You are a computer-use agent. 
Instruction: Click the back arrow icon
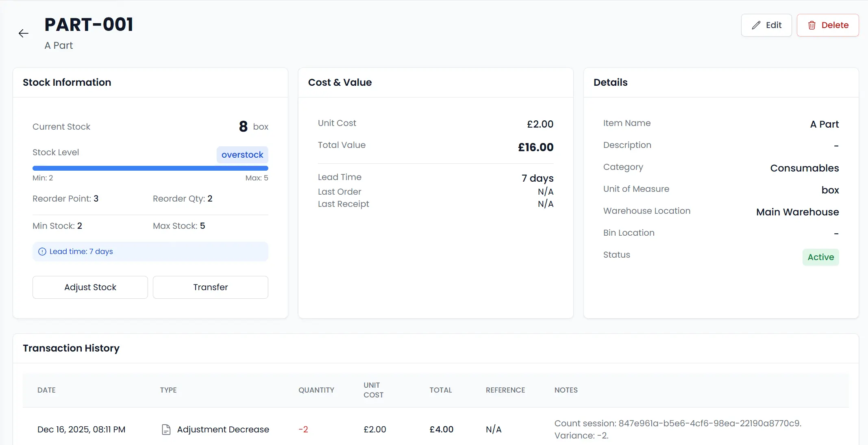click(24, 33)
